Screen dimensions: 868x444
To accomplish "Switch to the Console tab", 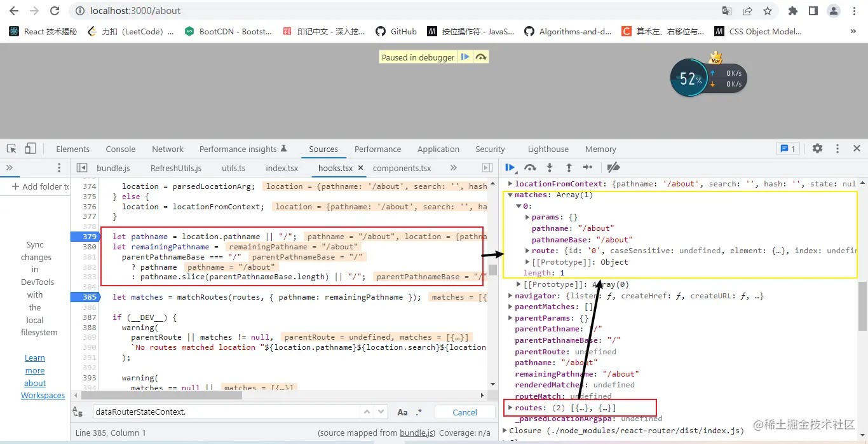I will [120, 148].
